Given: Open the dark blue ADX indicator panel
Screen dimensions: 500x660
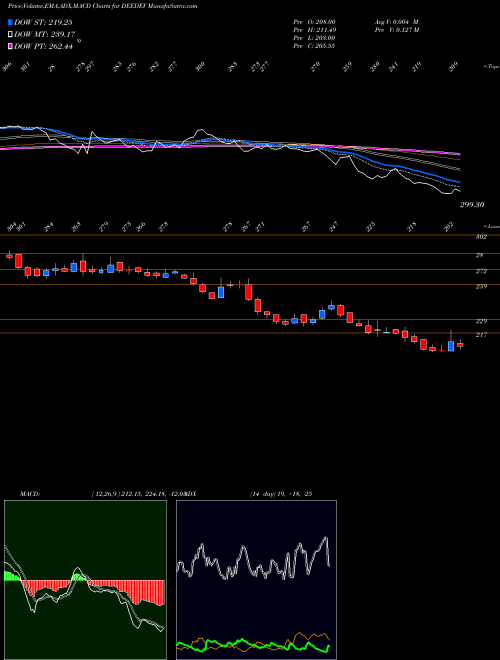Looking at the screenshot, I should tap(256, 580).
